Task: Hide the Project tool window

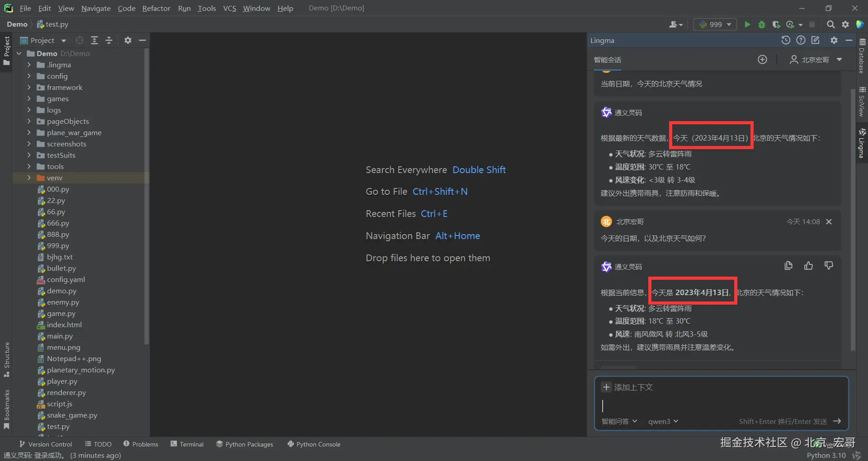Action: [x=142, y=40]
